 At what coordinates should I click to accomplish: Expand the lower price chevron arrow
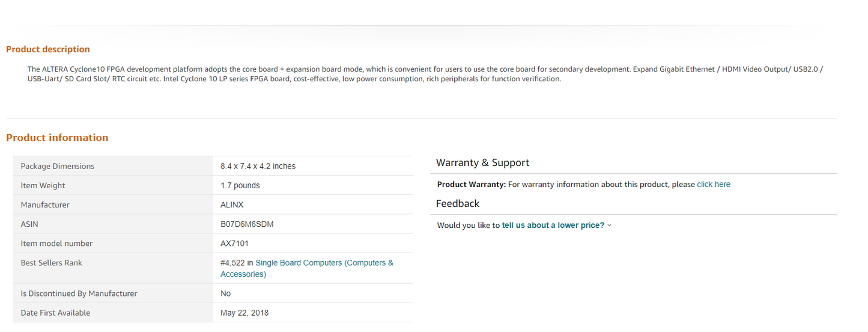click(x=609, y=226)
